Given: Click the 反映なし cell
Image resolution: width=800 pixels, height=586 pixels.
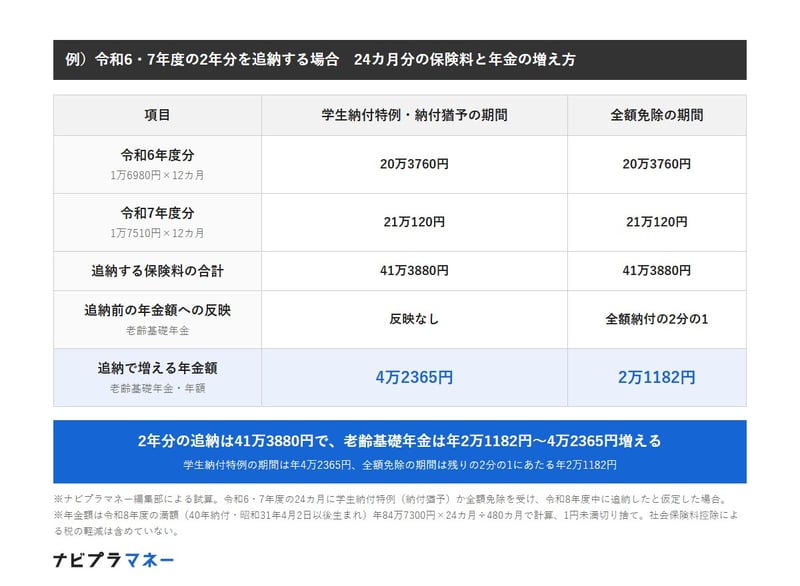Looking at the screenshot, I should click(x=414, y=319).
